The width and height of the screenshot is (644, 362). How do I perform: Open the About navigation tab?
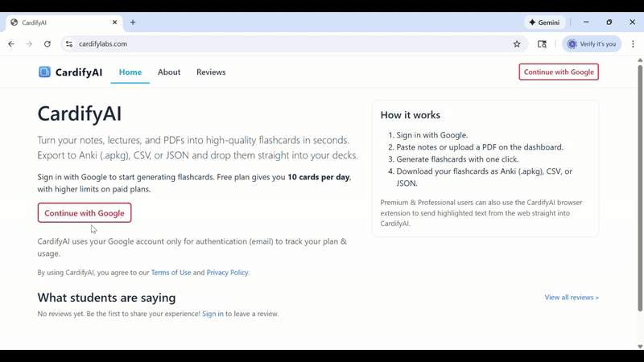coord(169,72)
